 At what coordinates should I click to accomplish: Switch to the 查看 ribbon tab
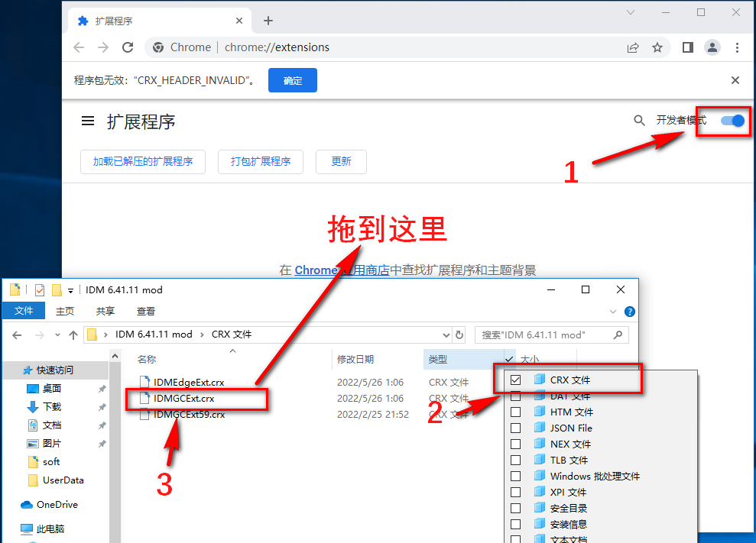point(145,312)
